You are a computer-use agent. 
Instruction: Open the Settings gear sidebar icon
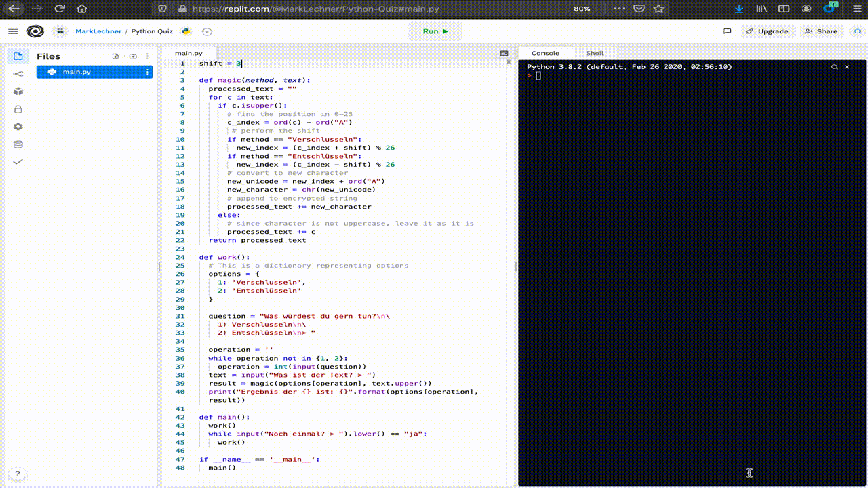tap(18, 127)
